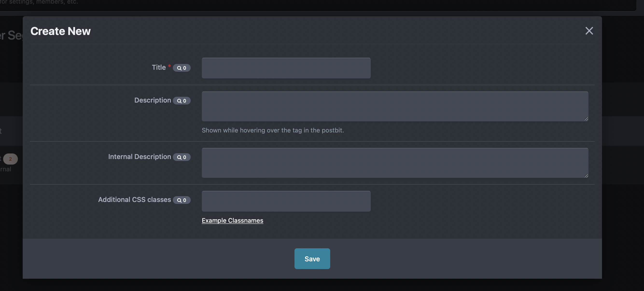The image size is (644, 291).
Task: Click the Additional CSS classes search badge
Action: [182, 200]
